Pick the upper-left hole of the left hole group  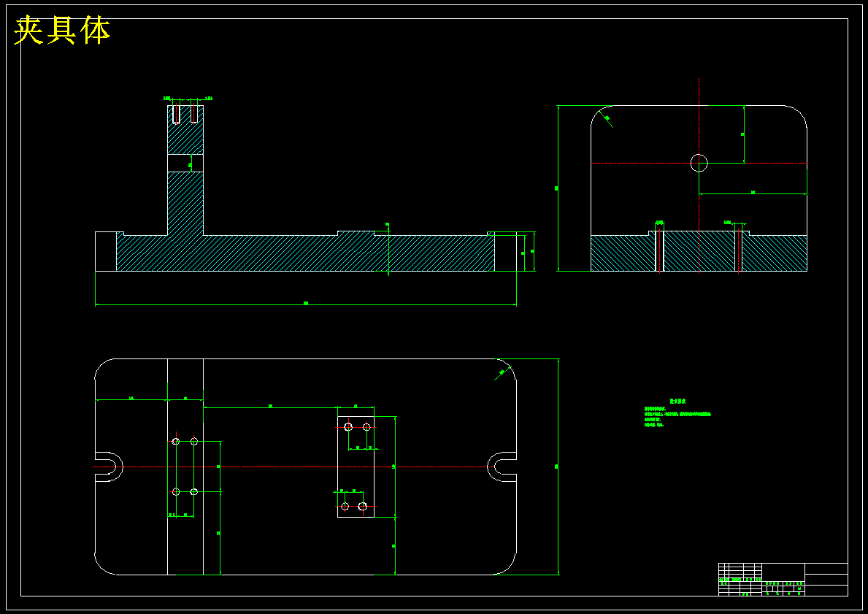pos(176,441)
